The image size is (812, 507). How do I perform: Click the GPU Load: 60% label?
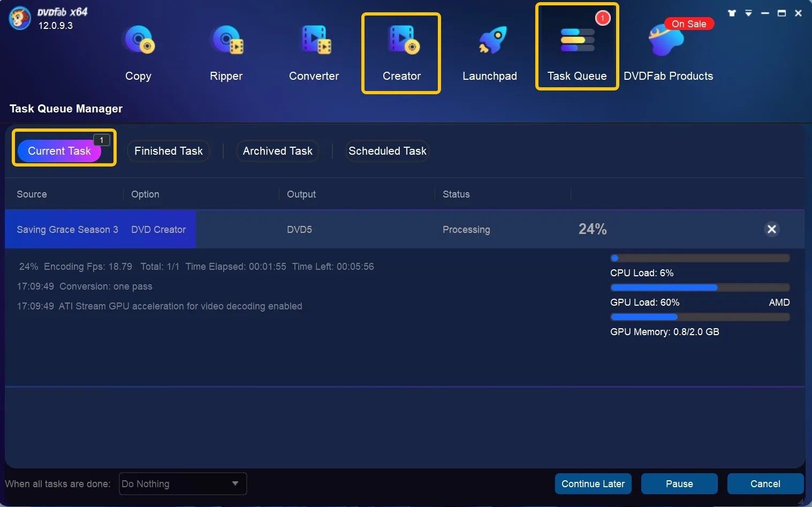pyautogui.click(x=645, y=302)
